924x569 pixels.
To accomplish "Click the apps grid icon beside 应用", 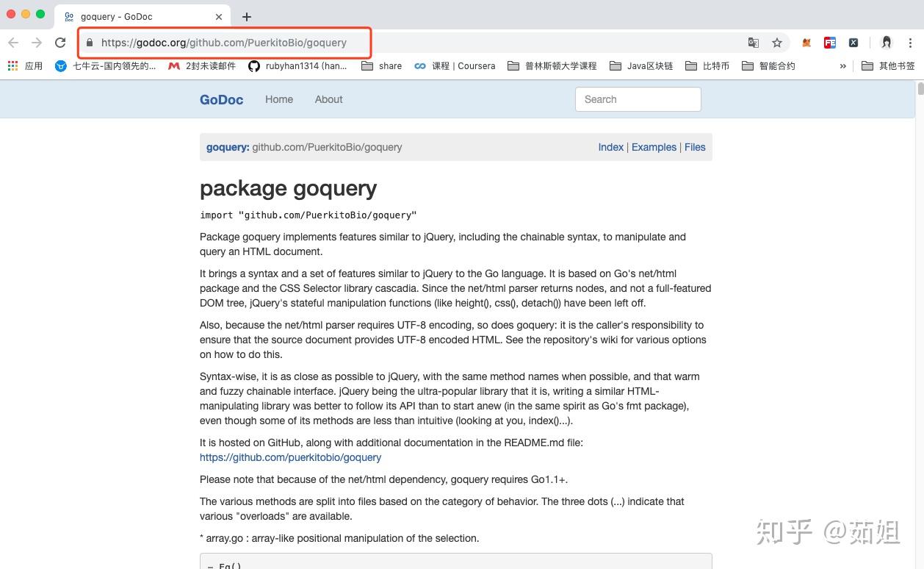I will 12,65.
